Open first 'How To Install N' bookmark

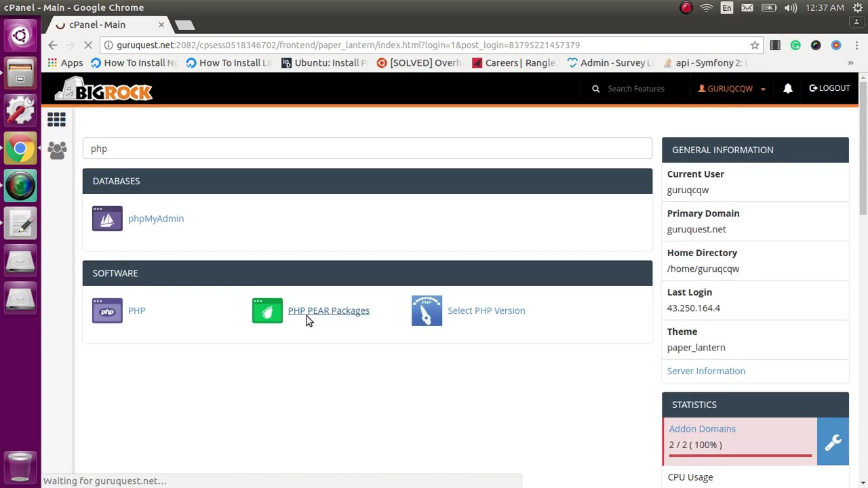click(x=133, y=63)
